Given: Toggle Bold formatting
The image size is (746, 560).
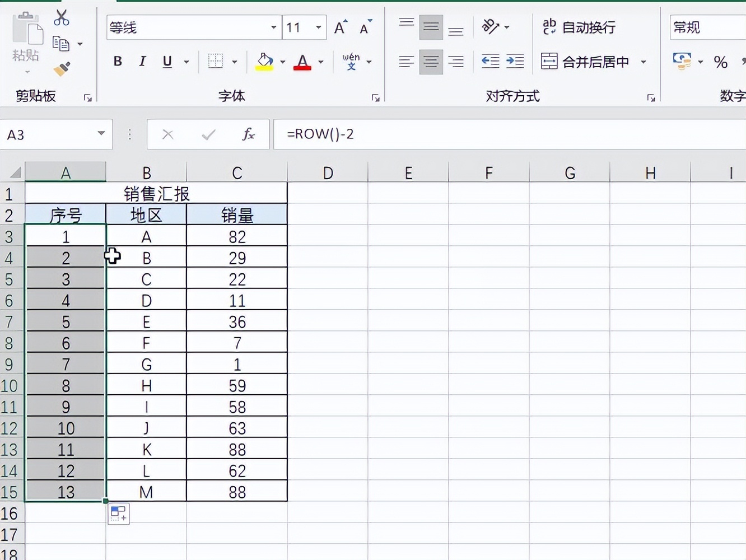Looking at the screenshot, I should [118, 61].
